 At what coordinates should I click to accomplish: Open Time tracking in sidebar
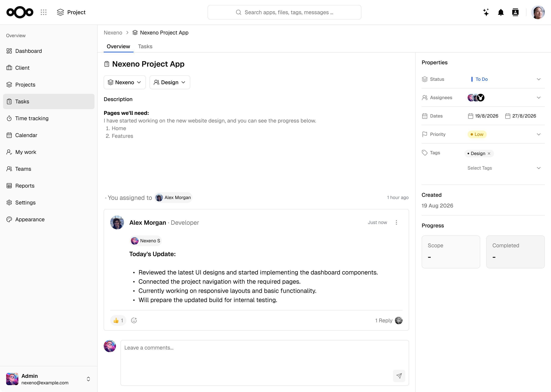click(x=49, y=118)
